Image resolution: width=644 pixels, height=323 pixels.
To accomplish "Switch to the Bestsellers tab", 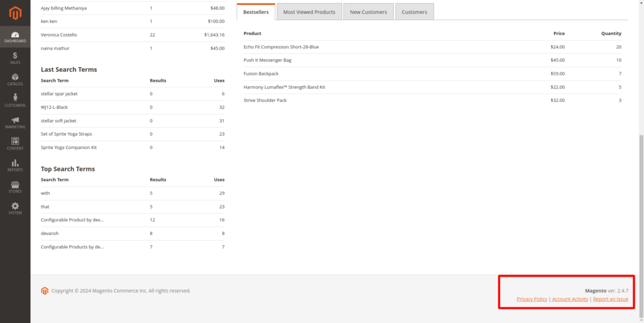I will pos(256,12).
